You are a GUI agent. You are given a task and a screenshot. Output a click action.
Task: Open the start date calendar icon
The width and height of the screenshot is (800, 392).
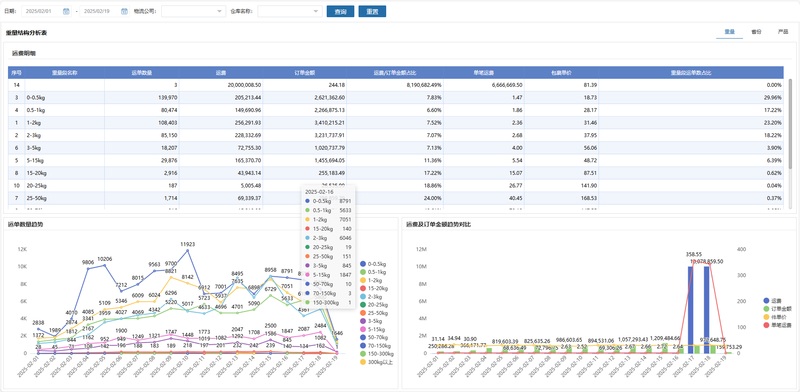[66, 11]
